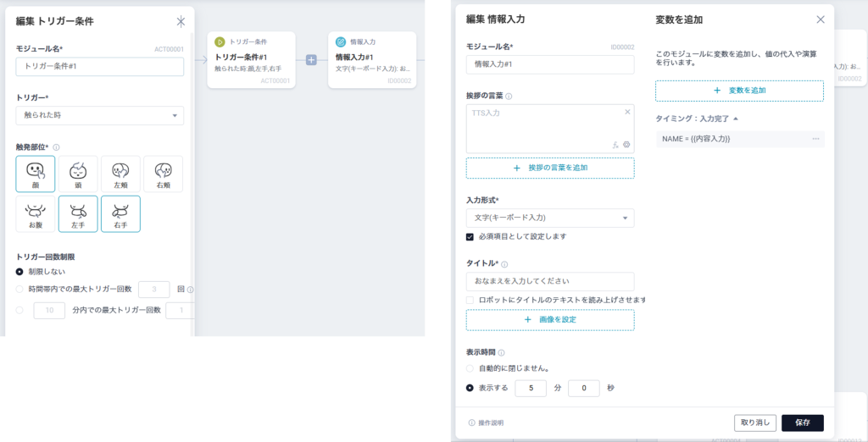
Task: Open the 入力形式 dropdown
Action: click(550, 218)
